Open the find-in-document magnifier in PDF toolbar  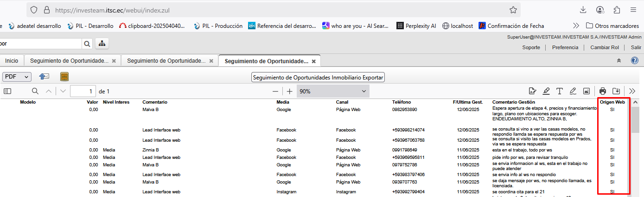point(35,91)
